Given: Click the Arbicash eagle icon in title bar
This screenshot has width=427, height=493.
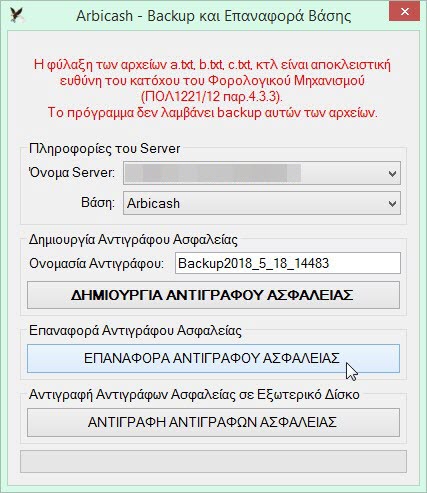Looking at the screenshot, I should (16, 15).
